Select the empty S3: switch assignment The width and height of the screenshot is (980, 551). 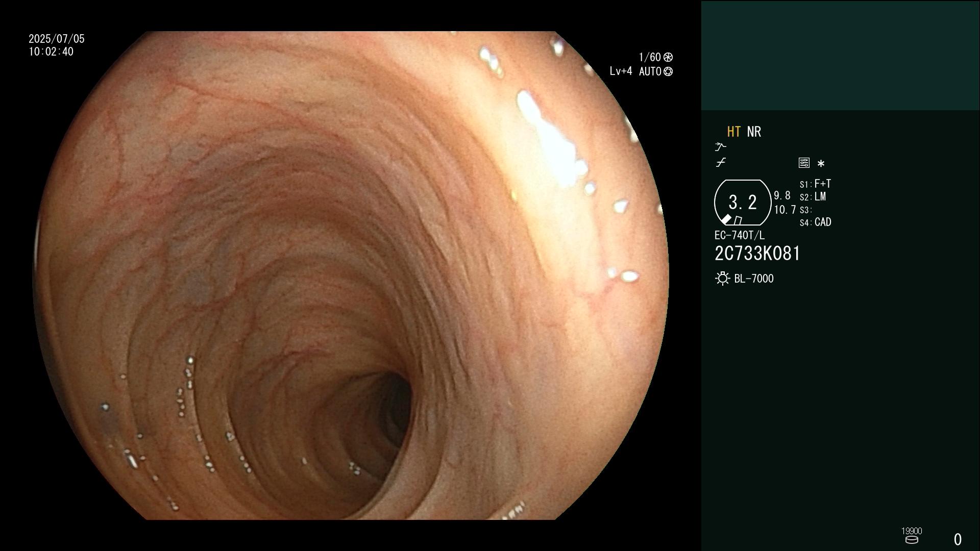click(806, 210)
